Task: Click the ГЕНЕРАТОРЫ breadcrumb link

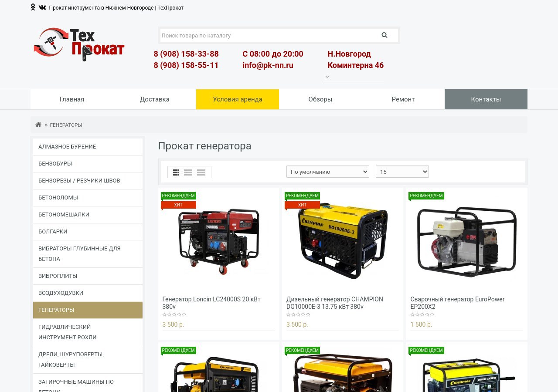Action: tap(66, 125)
